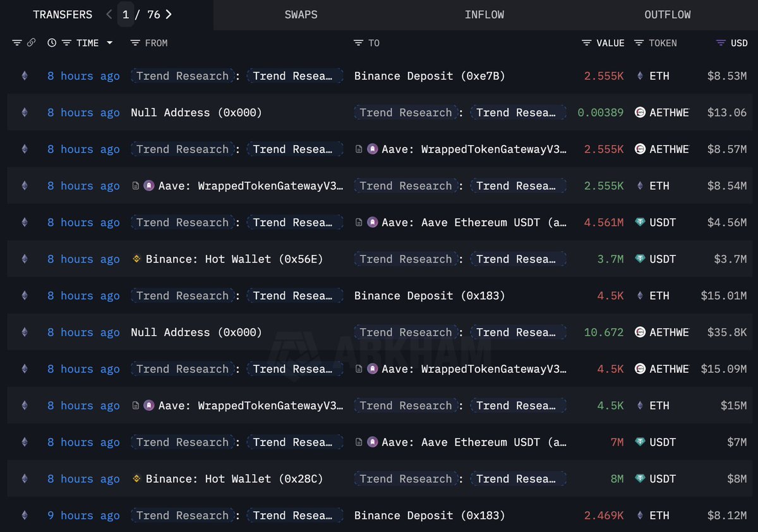Open the TO column filter
The image size is (758, 532).
pyautogui.click(x=358, y=43)
